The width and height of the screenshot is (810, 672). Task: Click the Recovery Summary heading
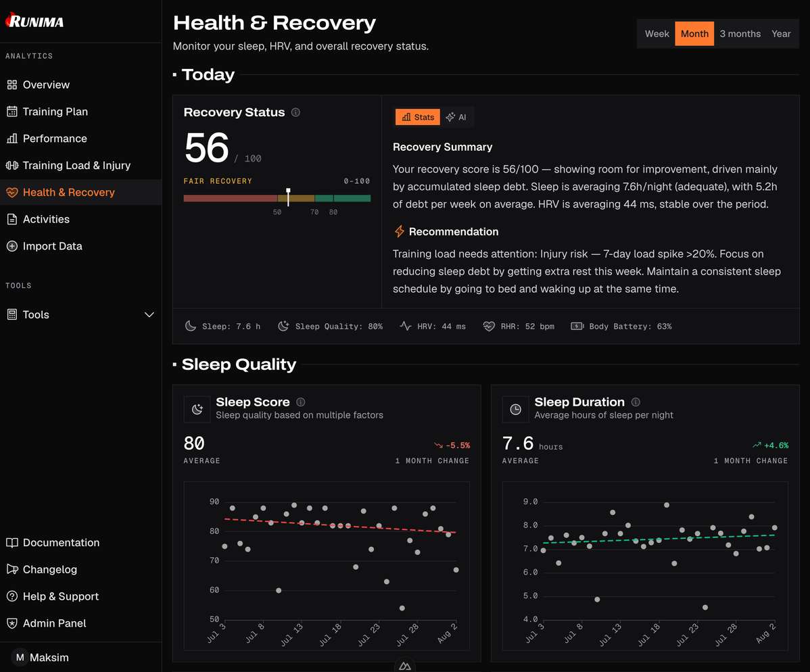tap(442, 147)
